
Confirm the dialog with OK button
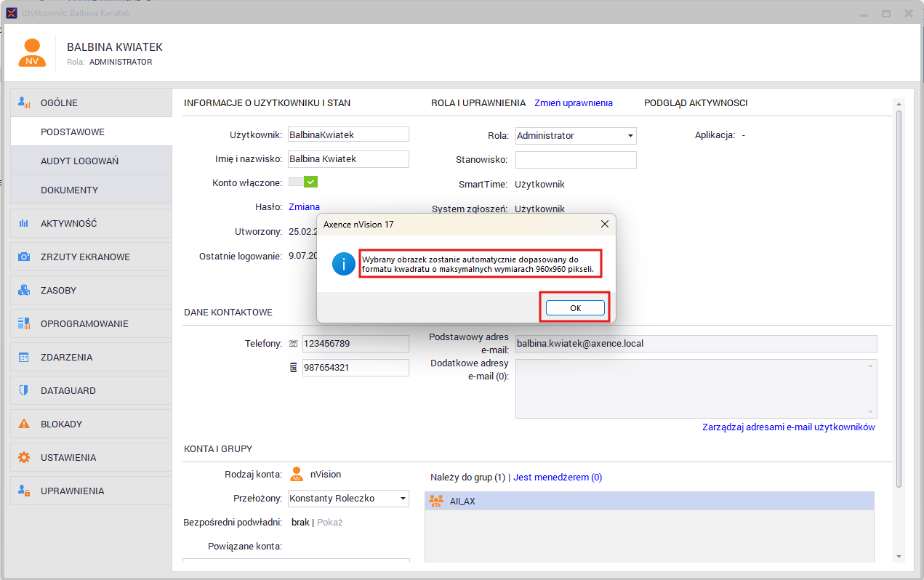(575, 308)
